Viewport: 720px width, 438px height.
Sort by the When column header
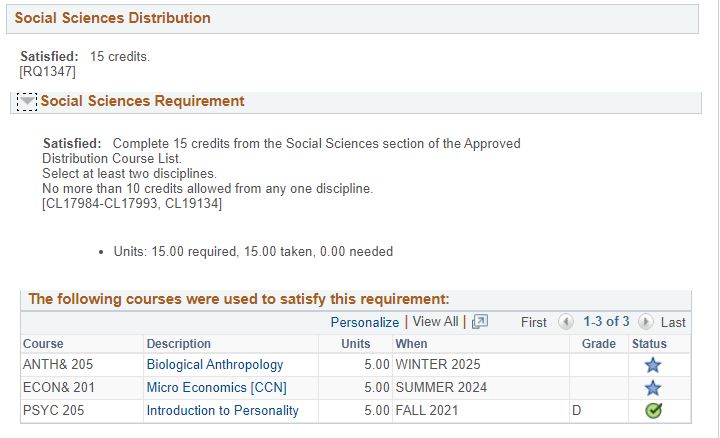pyautogui.click(x=411, y=343)
